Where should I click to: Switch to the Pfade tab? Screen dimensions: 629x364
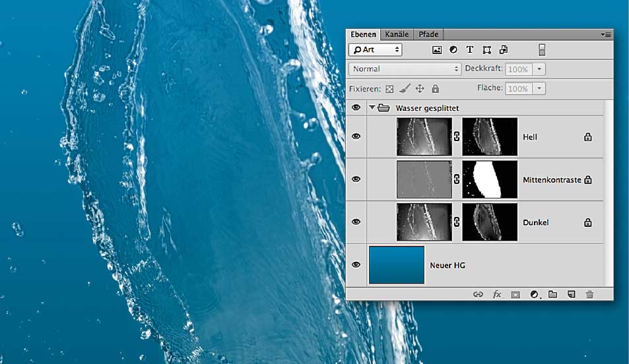[x=428, y=34]
